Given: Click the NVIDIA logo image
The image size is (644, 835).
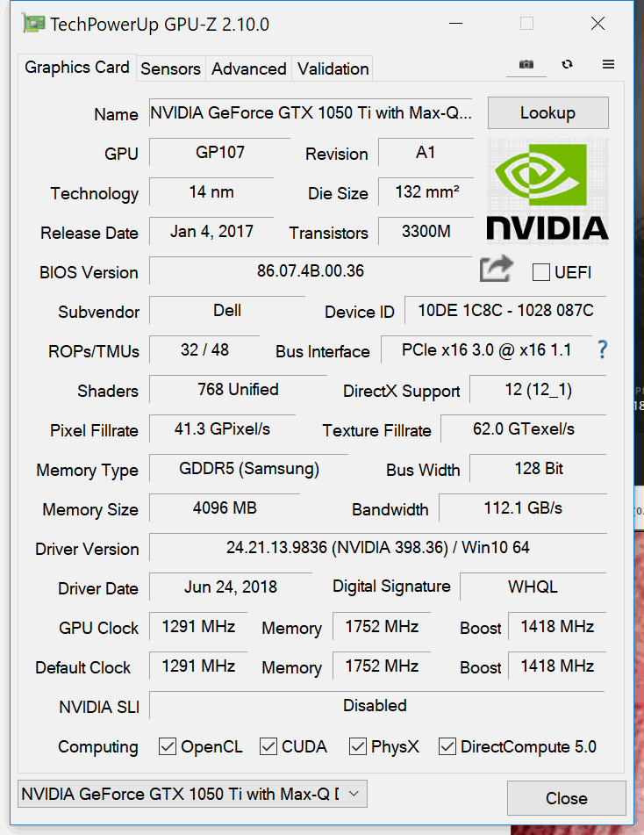Looking at the screenshot, I should click(547, 190).
